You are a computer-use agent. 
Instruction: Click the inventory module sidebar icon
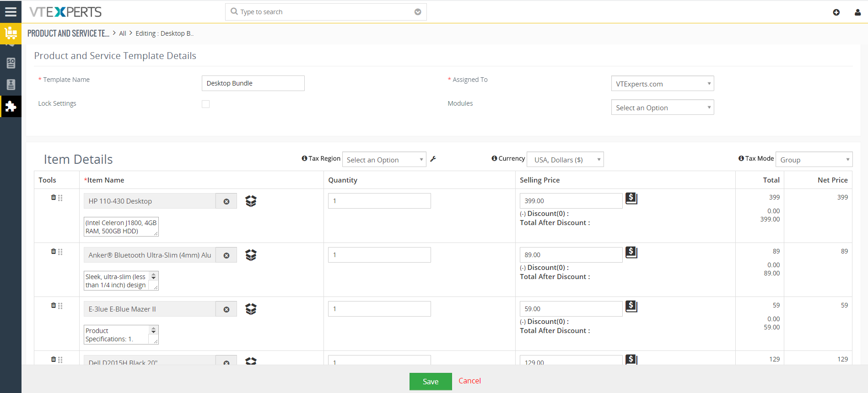[11, 33]
